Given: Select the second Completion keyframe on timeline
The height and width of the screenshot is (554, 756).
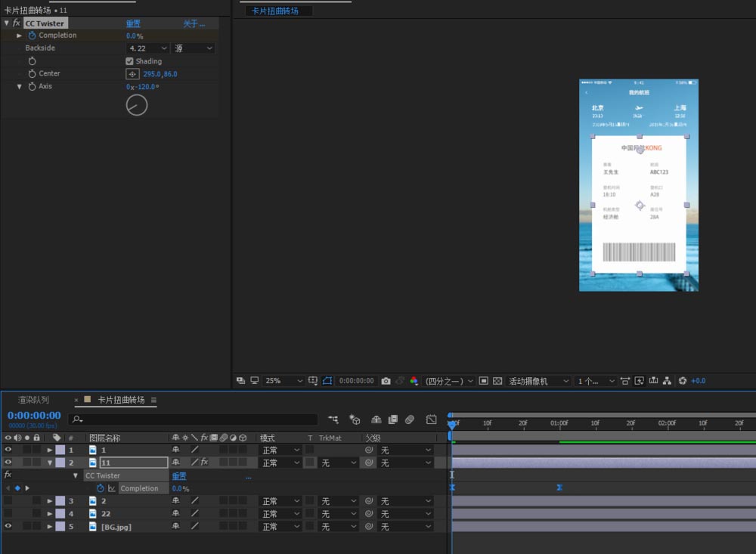Looking at the screenshot, I should (x=559, y=487).
